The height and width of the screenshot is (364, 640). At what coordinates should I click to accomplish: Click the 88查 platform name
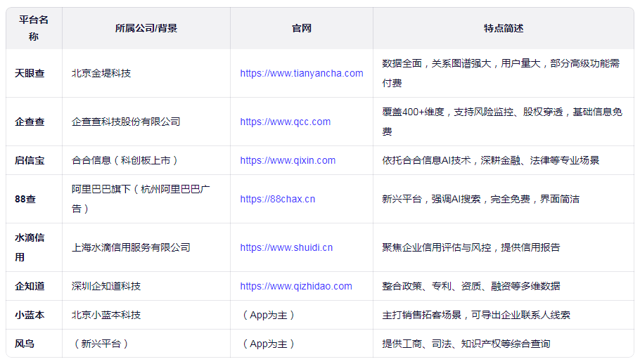(25, 199)
